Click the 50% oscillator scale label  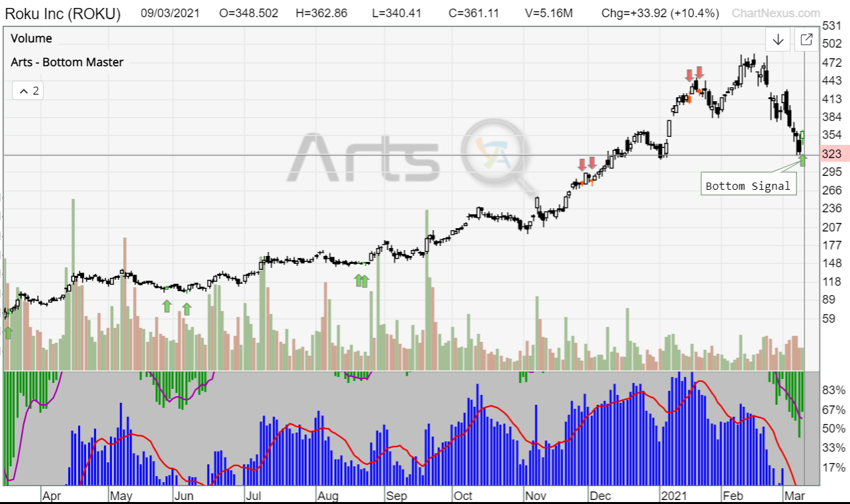pos(833,429)
